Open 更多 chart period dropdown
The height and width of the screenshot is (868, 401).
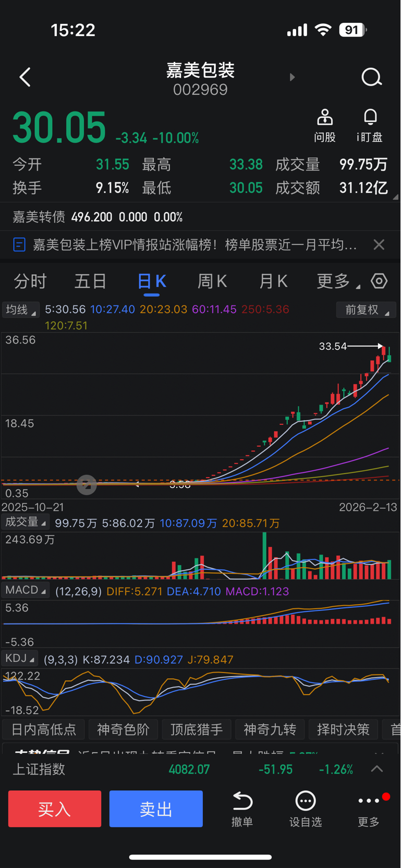point(338,282)
